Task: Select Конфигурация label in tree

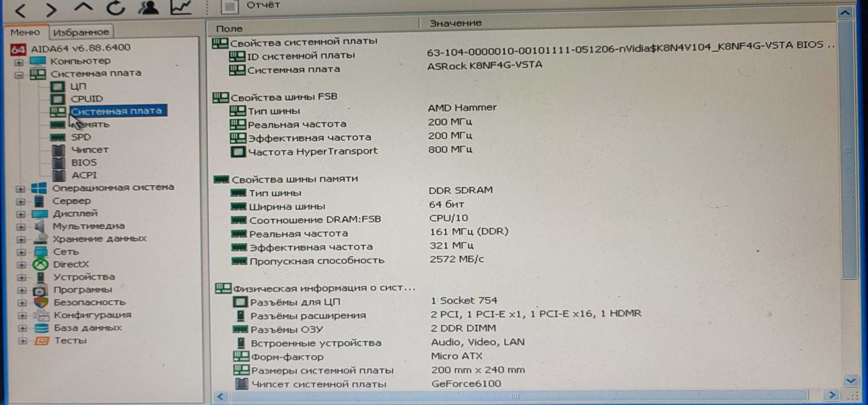Action: 93,315
